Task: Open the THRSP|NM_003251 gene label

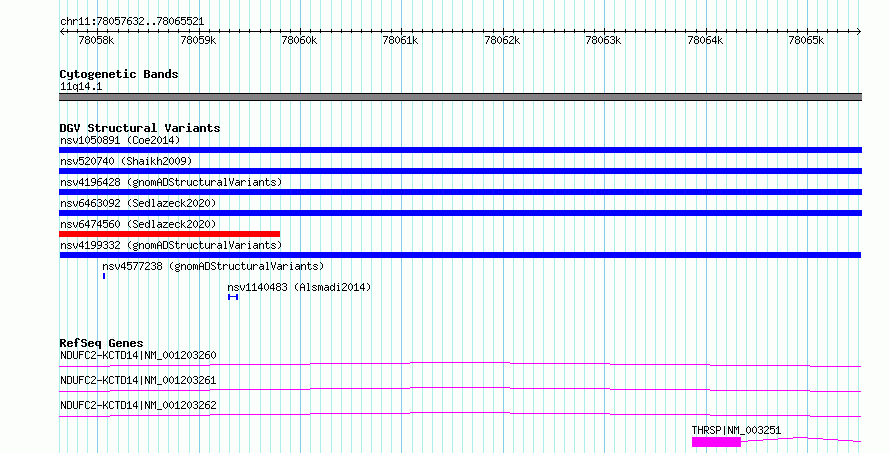Action: click(736, 431)
